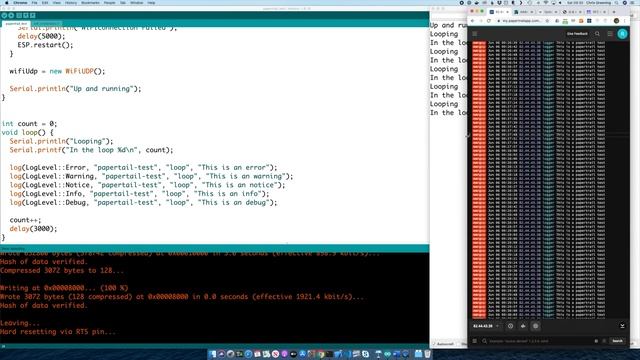Click Chrome back navigation arrow
Image resolution: width=640 pixels, height=360 pixels.
473,20
